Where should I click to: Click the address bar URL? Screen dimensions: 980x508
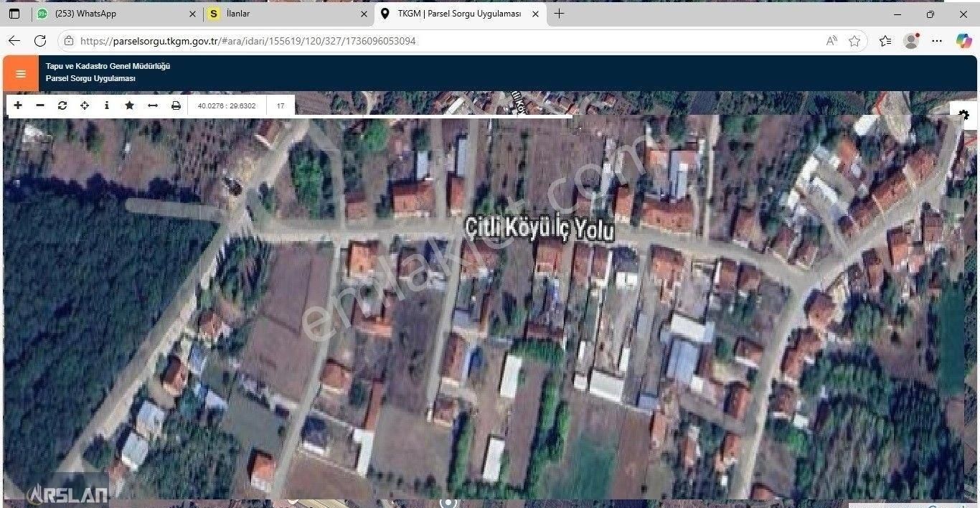(248, 41)
